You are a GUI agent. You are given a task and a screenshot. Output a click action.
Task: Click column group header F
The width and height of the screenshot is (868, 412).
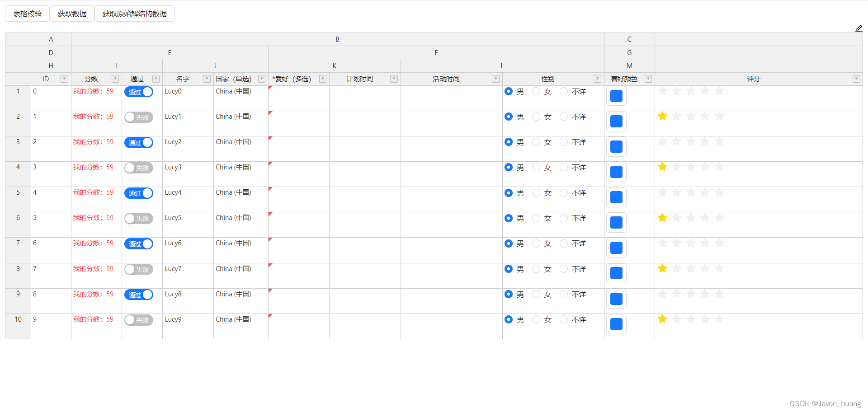[x=436, y=53]
